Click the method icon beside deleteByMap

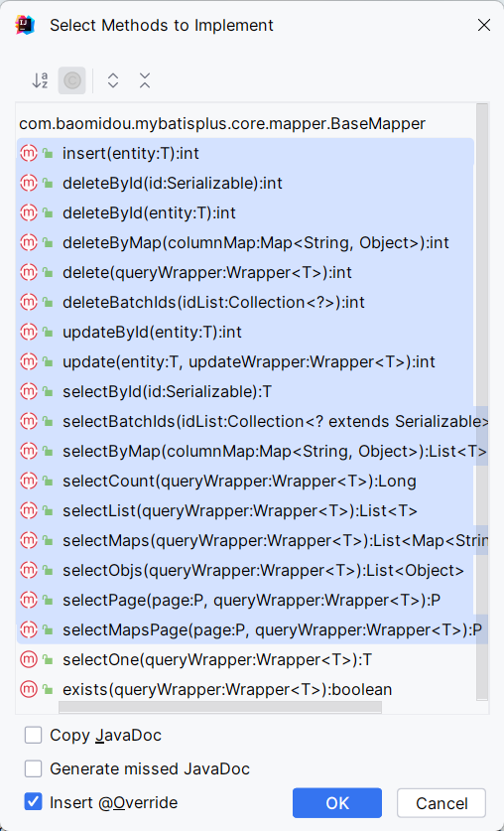coord(29,242)
